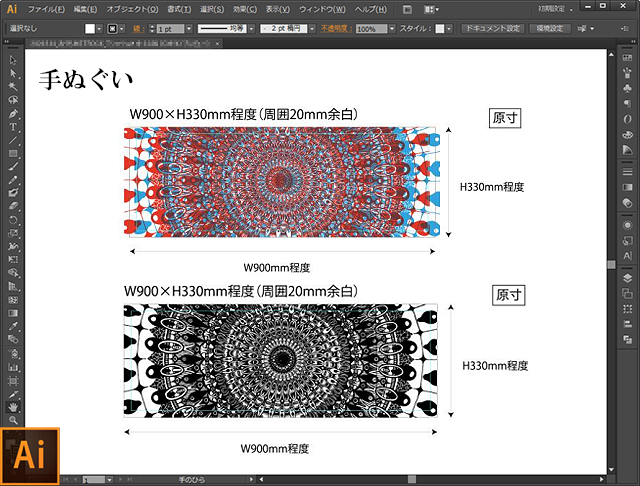Click the fill color swatch in control bar
The width and height of the screenshot is (640, 486).
click(x=90, y=29)
